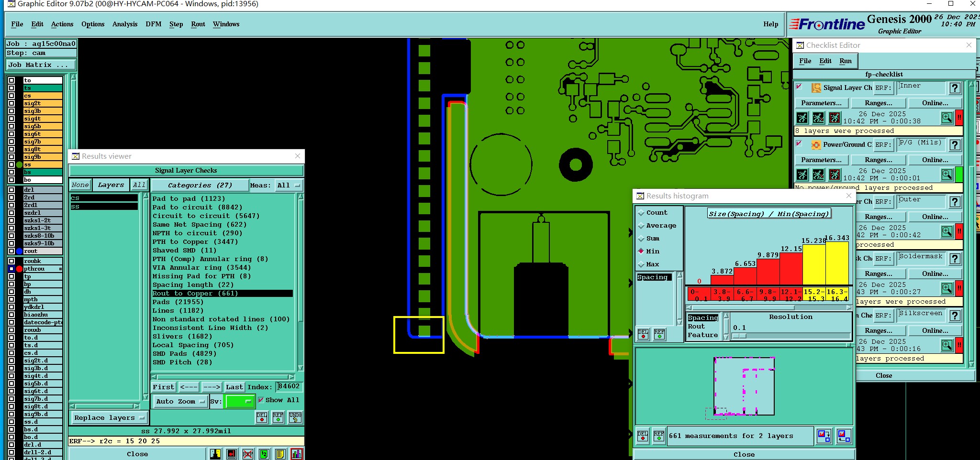
Task: Toggle visibility box for rout layer
Action: click(x=11, y=251)
